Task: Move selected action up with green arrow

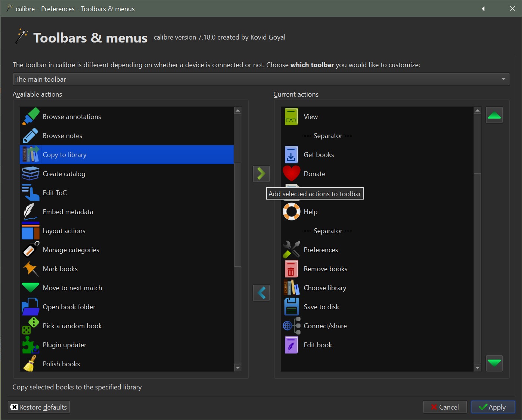Action: coord(494,115)
